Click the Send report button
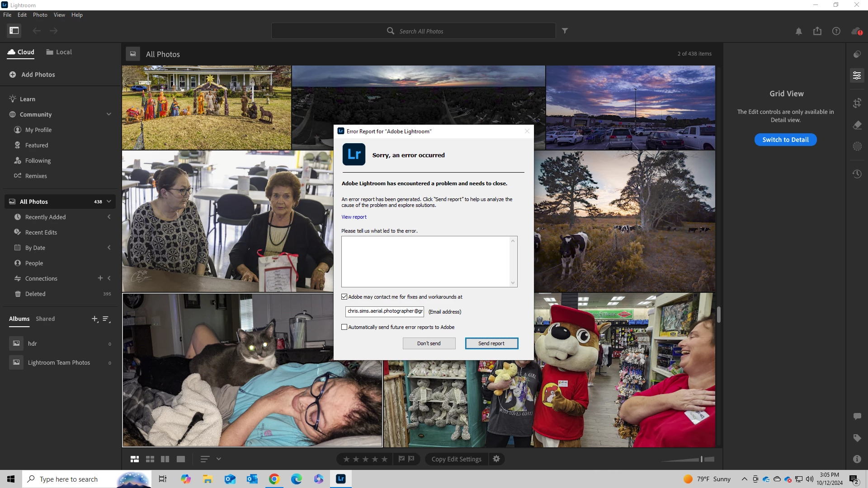 click(x=491, y=343)
